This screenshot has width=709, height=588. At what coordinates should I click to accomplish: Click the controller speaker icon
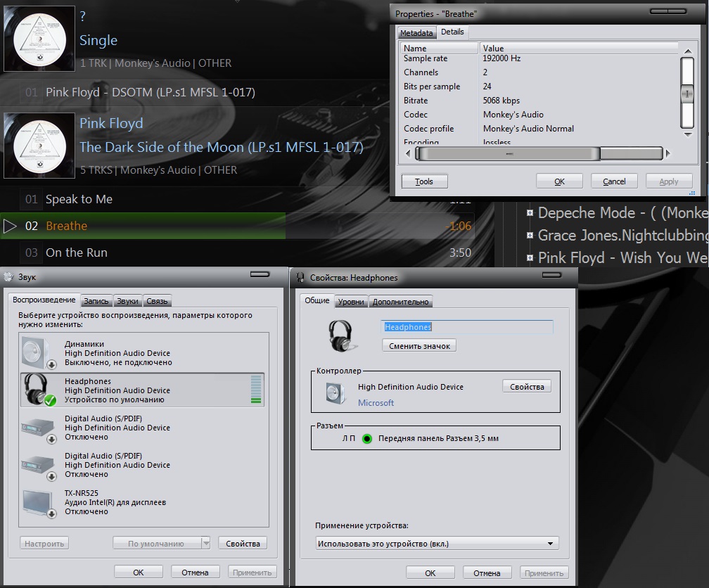click(x=336, y=394)
